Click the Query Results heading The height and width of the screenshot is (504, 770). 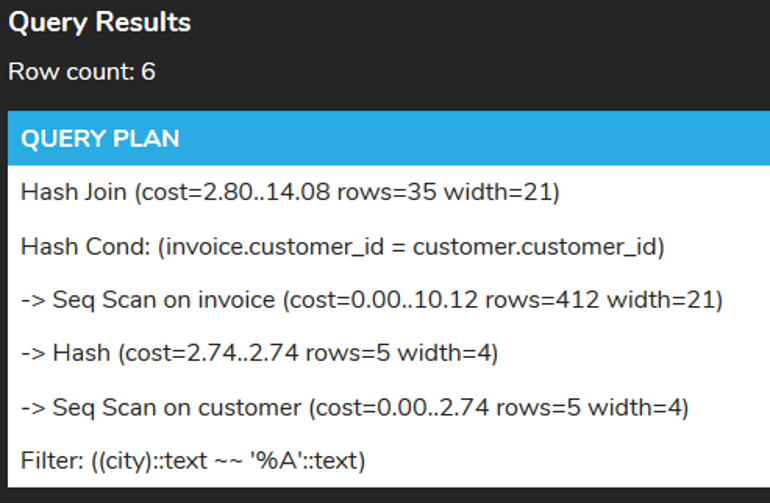(x=99, y=22)
